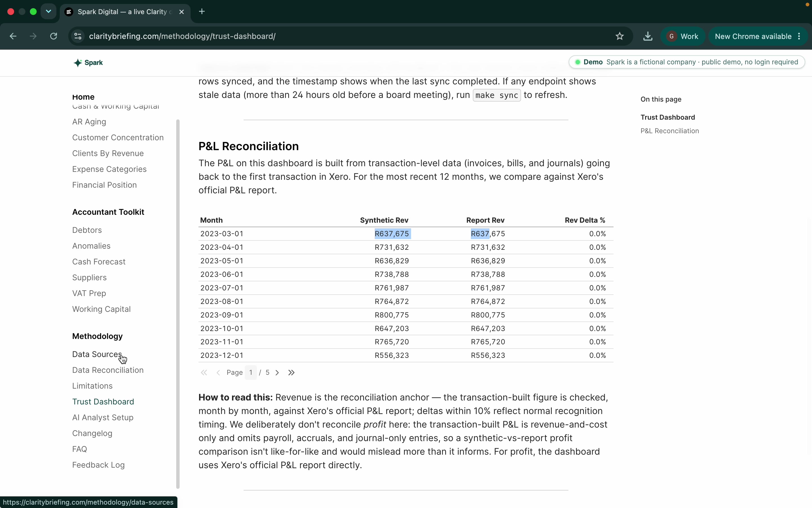Viewport: 812px width, 508px height.
Task: Jump to Trust Dashboard in On this page
Action: point(667,117)
